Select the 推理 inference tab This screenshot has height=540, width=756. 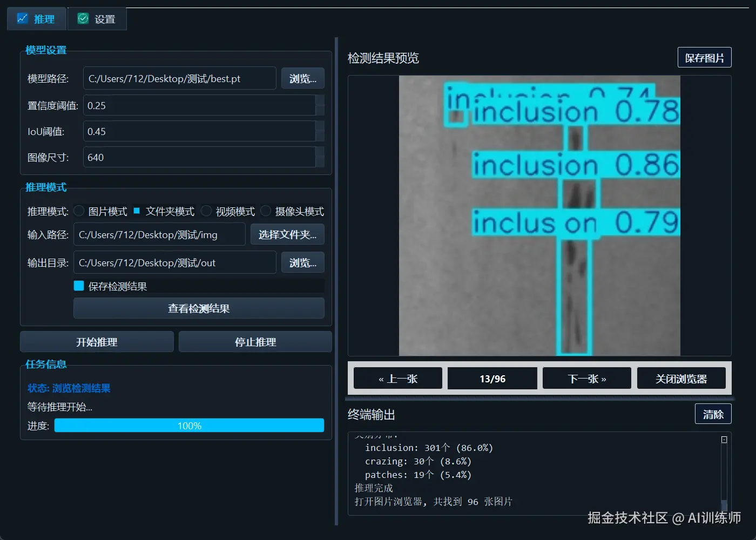coord(36,18)
